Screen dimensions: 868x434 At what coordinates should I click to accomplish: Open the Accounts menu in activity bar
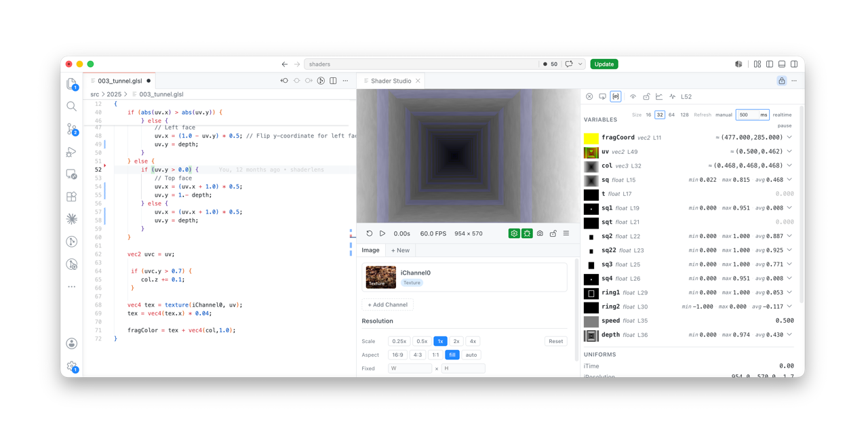pos(72,344)
